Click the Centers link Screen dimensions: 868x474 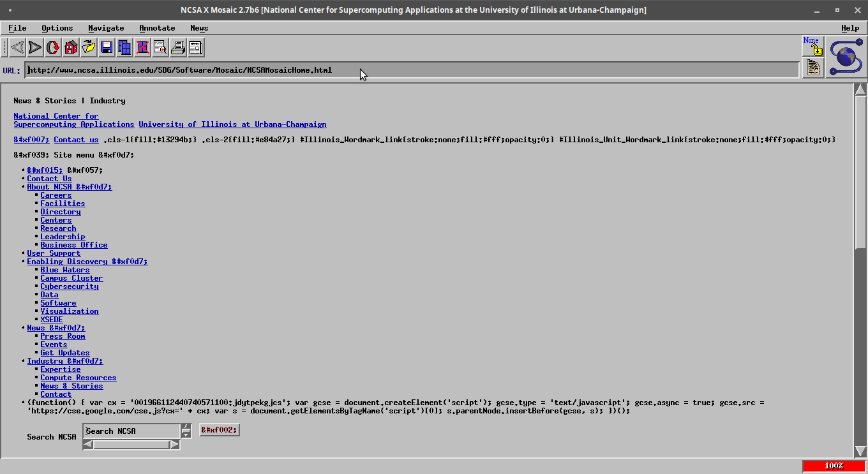pos(56,220)
